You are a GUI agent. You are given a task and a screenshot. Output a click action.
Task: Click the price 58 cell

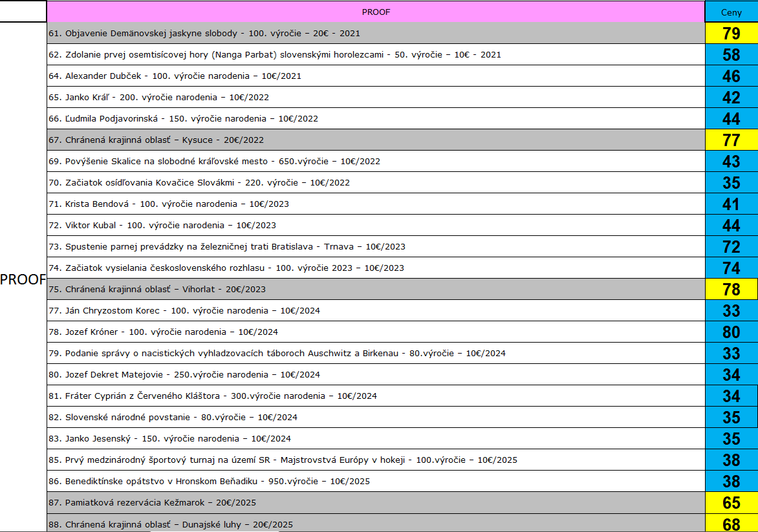[x=731, y=55]
